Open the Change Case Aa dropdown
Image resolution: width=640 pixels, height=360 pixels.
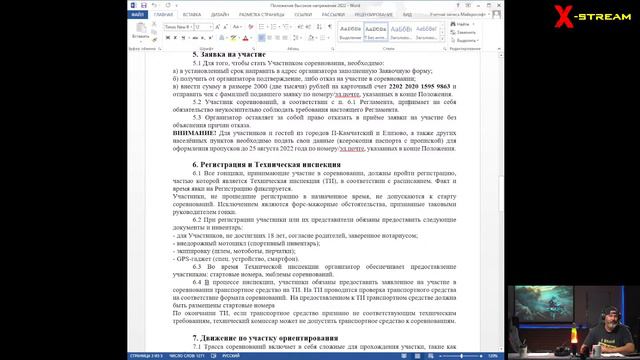tap(237, 27)
